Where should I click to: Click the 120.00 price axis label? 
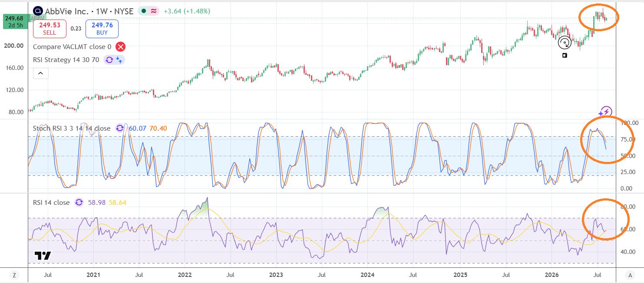14,90
